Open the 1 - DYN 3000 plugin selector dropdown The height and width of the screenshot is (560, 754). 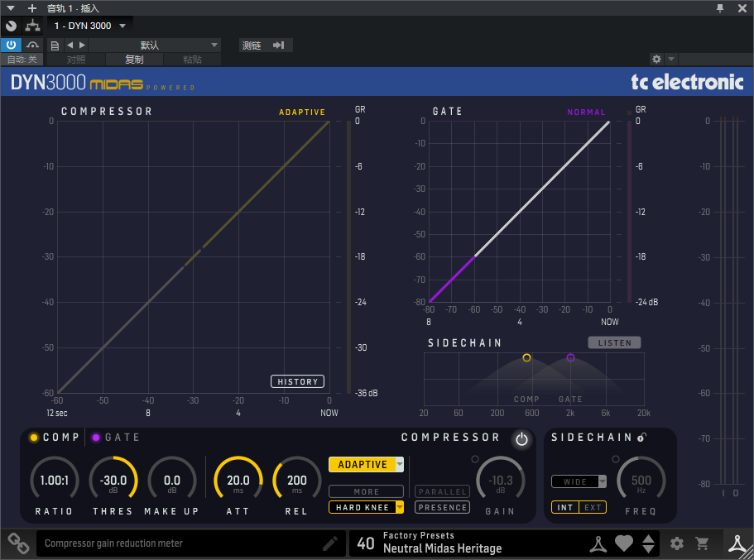pos(90,26)
